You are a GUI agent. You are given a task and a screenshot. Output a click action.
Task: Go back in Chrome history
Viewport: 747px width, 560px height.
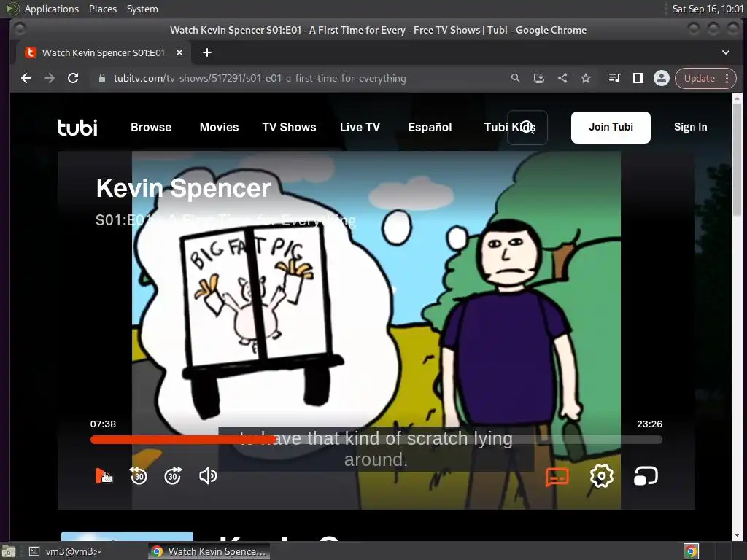click(x=26, y=78)
